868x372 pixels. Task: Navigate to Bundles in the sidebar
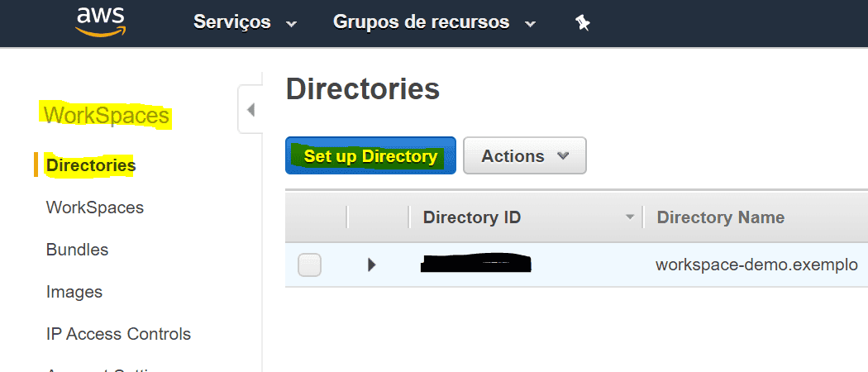[x=77, y=250]
